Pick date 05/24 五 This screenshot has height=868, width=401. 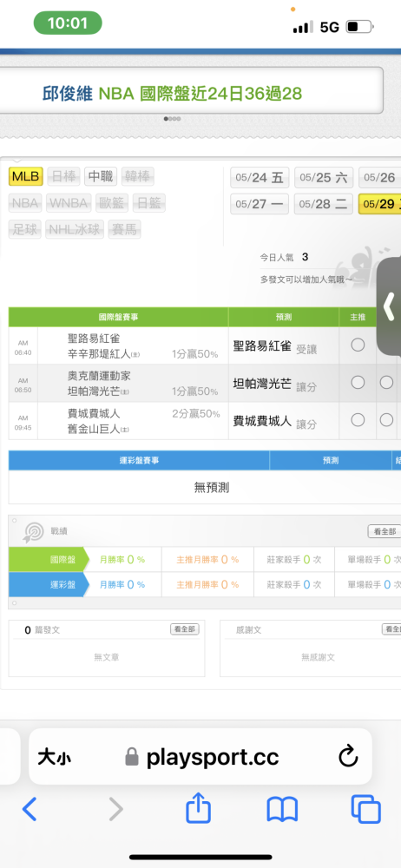260,178
